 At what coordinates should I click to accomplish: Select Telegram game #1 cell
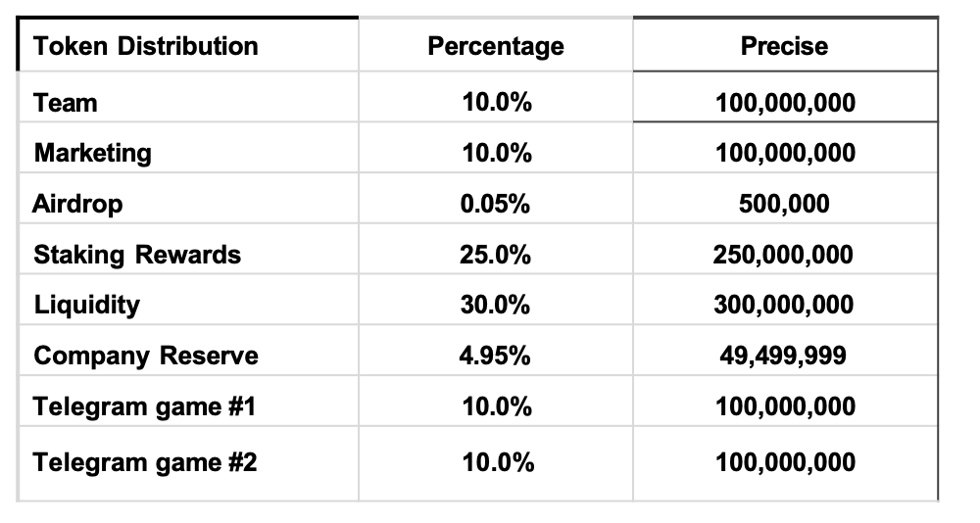pyautogui.click(x=188, y=401)
